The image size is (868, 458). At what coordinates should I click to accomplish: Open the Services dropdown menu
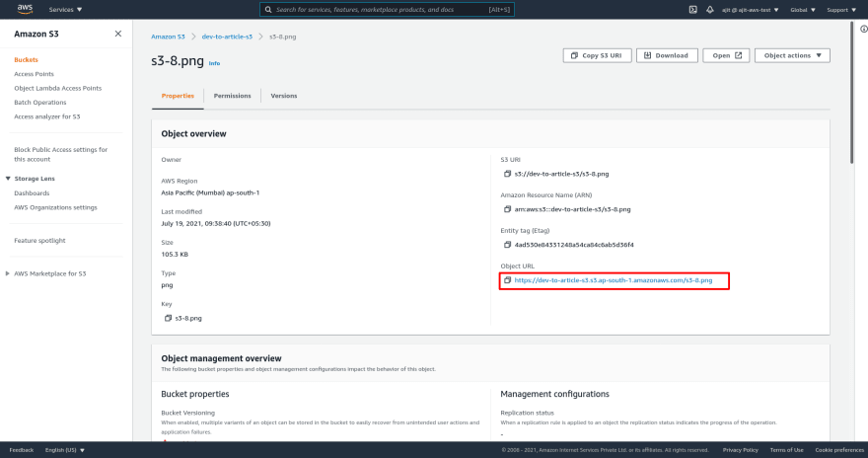(x=65, y=10)
